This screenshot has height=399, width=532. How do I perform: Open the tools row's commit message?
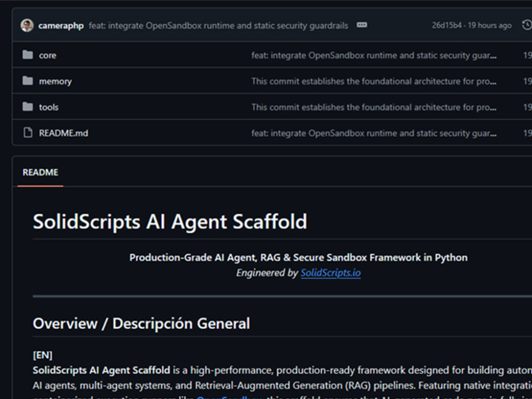pos(374,107)
